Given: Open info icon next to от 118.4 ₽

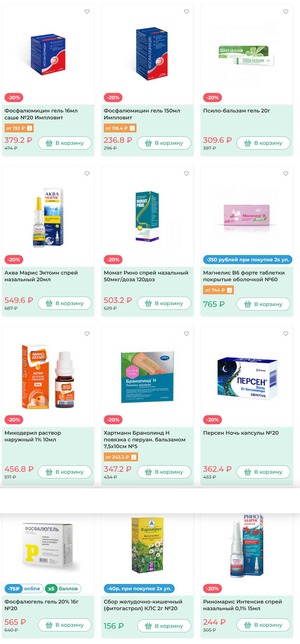Looking at the screenshot, I should (x=132, y=128).
